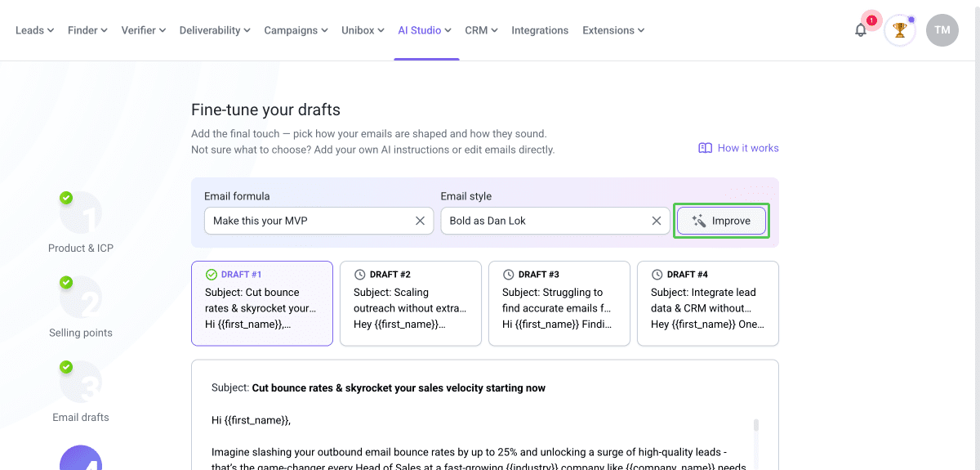Clear the Email style field with X icon
This screenshot has width=980, height=470.
click(656, 221)
